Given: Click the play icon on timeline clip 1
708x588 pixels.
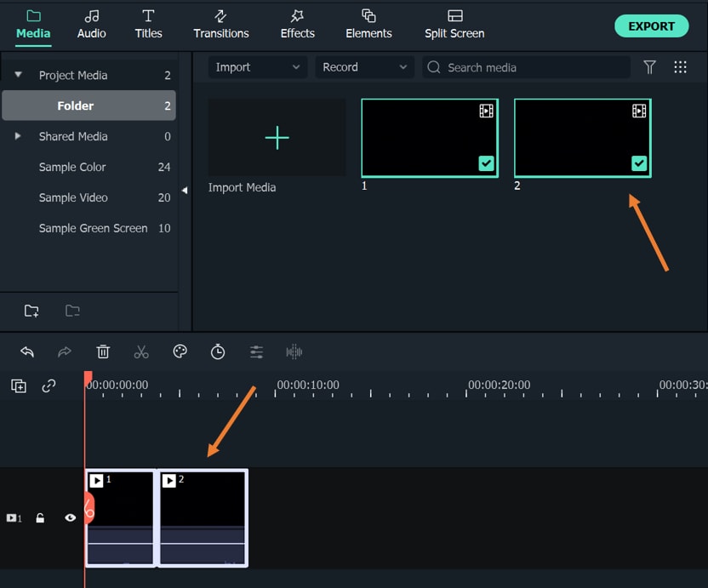Looking at the screenshot, I should point(96,481).
